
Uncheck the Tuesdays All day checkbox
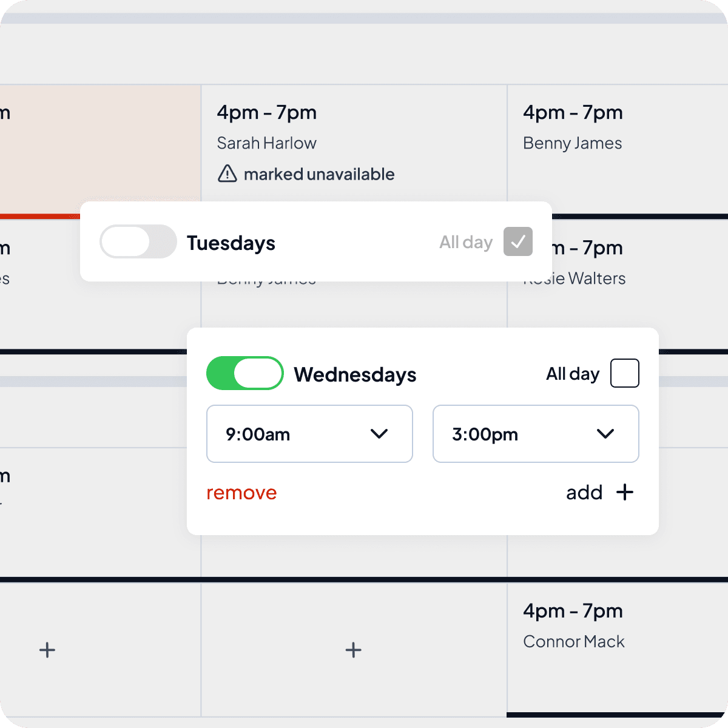[518, 241]
